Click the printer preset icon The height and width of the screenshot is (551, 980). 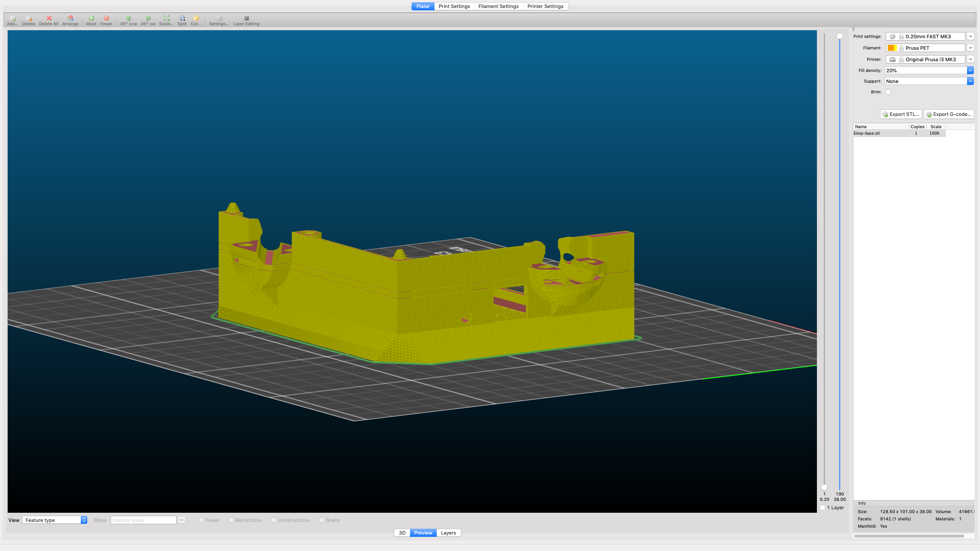click(892, 59)
